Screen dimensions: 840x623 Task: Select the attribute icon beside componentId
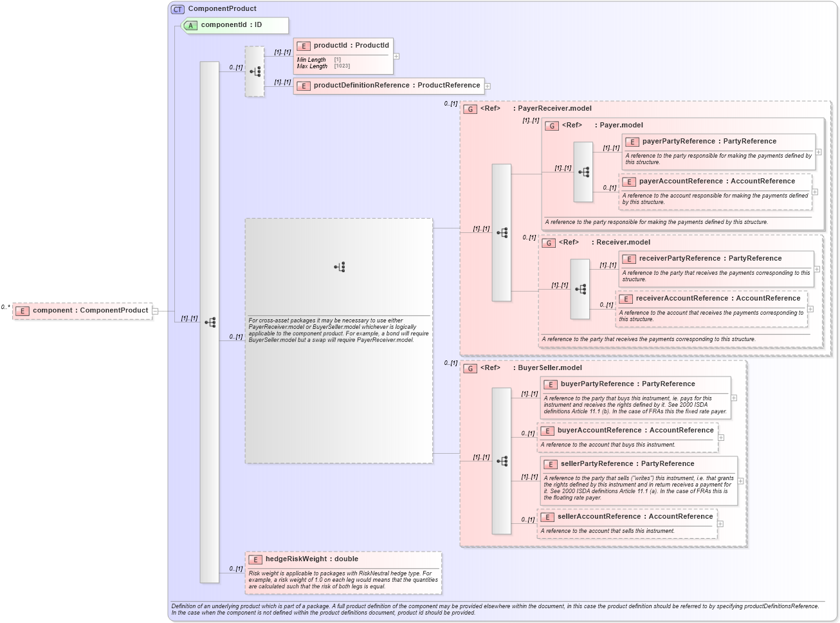pyautogui.click(x=190, y=25)
